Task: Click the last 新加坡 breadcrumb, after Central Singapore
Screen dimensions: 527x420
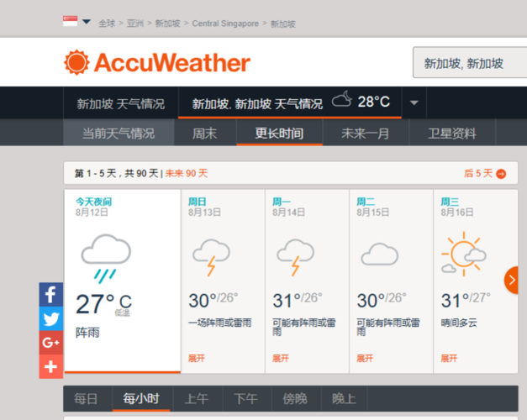Action: pos(283,24)
